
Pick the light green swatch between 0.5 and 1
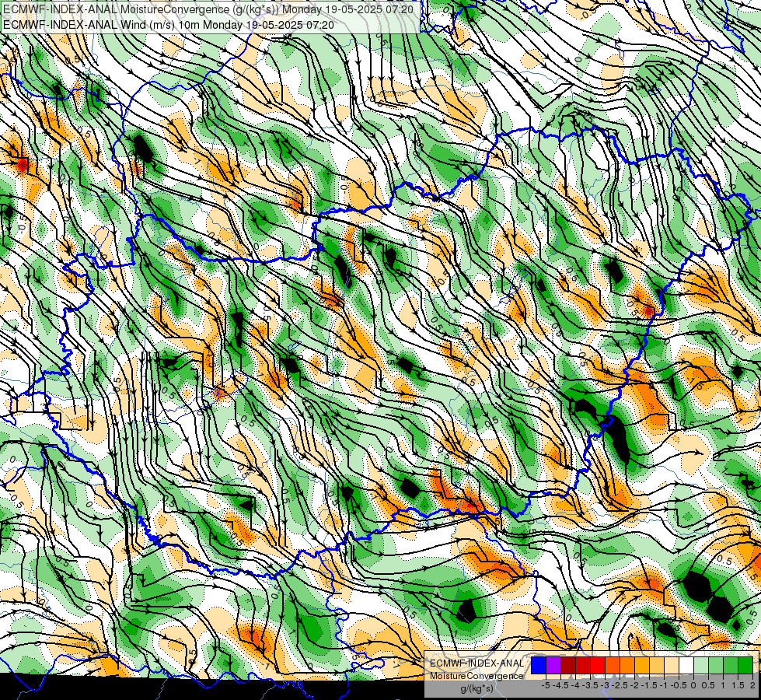point(716,666)
